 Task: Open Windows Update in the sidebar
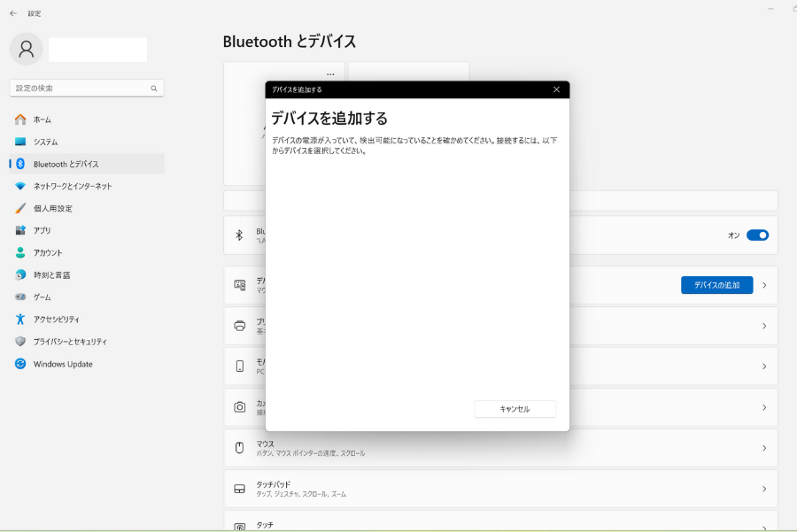[87, 364]
